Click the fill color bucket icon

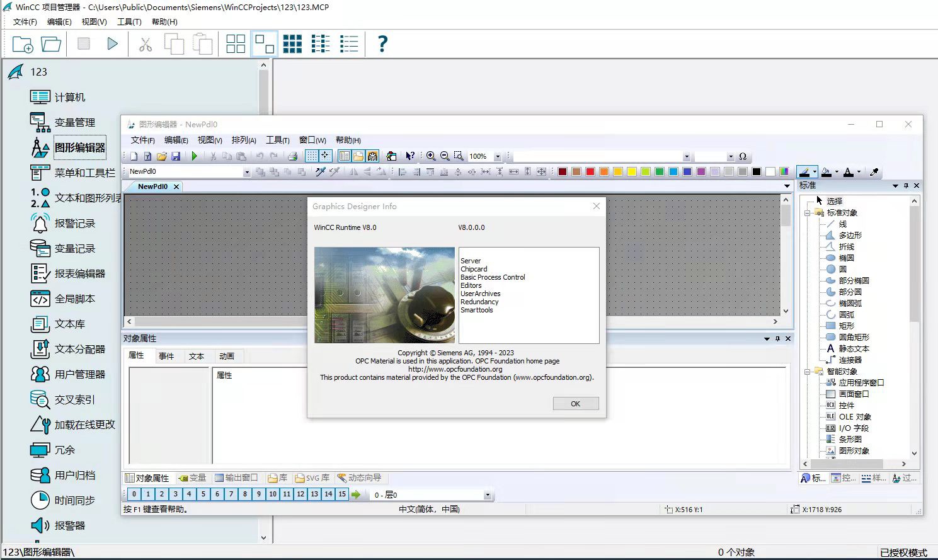coord(826,171)
